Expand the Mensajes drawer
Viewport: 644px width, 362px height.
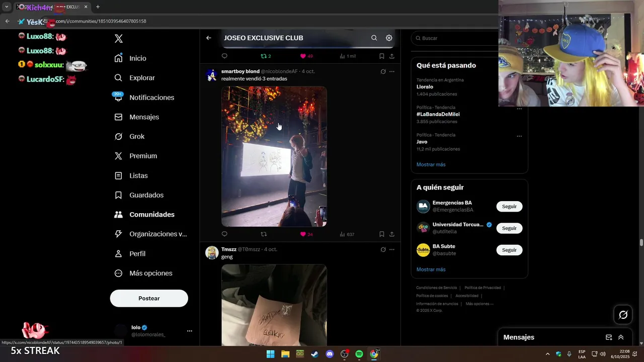tap(621, 337)
